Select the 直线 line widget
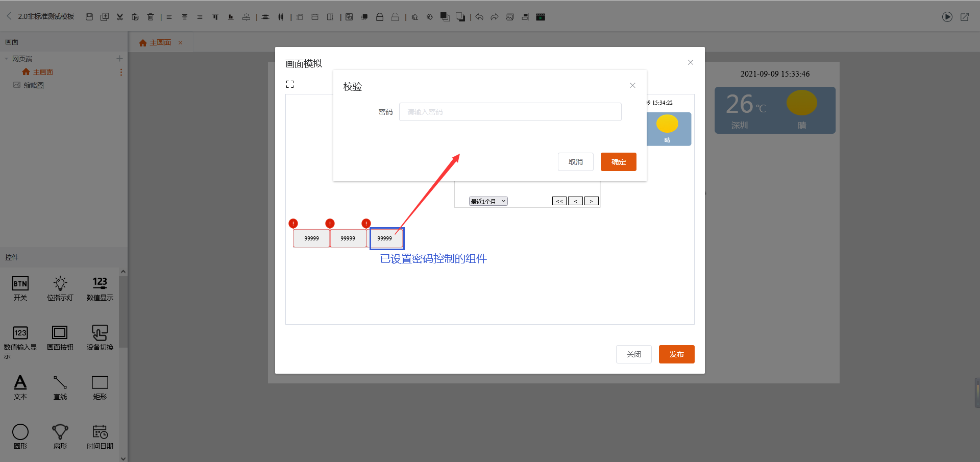The image size is (980, 462). coord(60,387)
